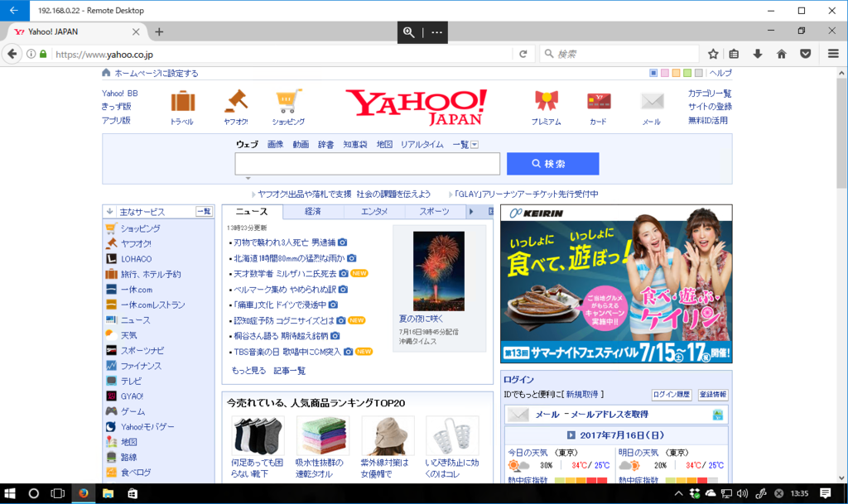The image size is (848, 504).
Task: Select the blue theme color swatch
Action: pos(653,73)
